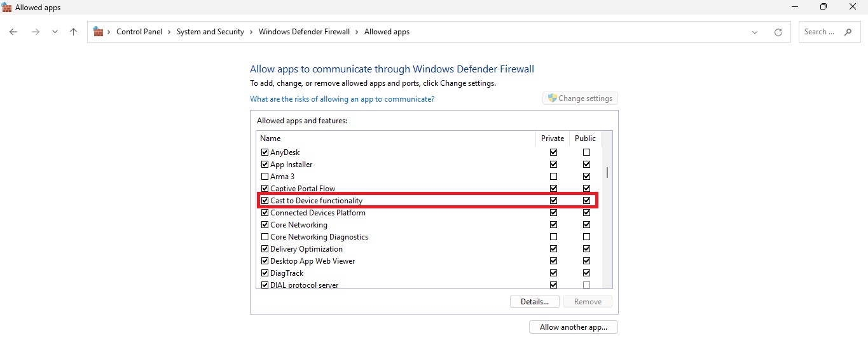
Task: Toggle Core Networking Public checkbox
Action: (x=586, y=225)
